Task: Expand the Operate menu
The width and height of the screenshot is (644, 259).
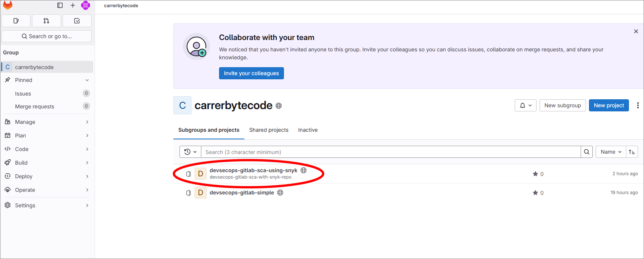Action: click(x=47, y=190)
